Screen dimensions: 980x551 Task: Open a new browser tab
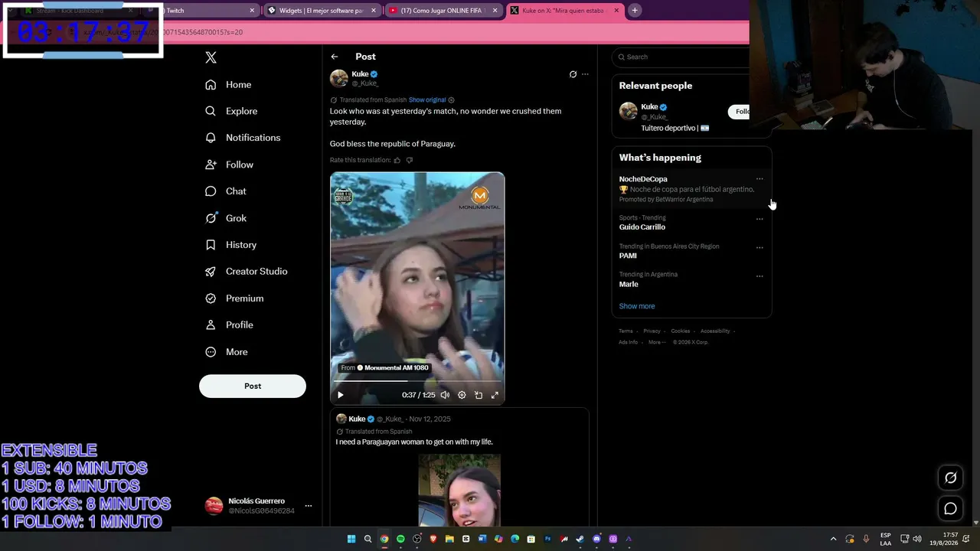click(635, 11)
